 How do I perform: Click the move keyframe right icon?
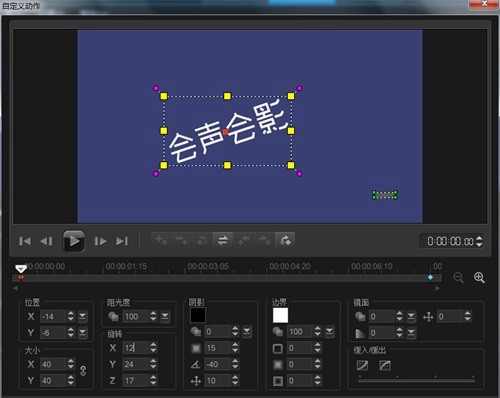(x=264, y=240)
